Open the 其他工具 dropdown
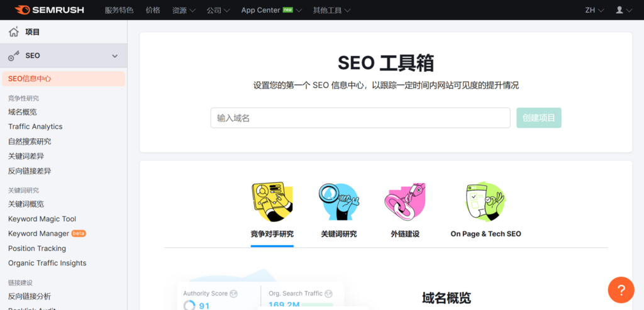The height and width of the screenshot is (310, 644). [332, 10]
